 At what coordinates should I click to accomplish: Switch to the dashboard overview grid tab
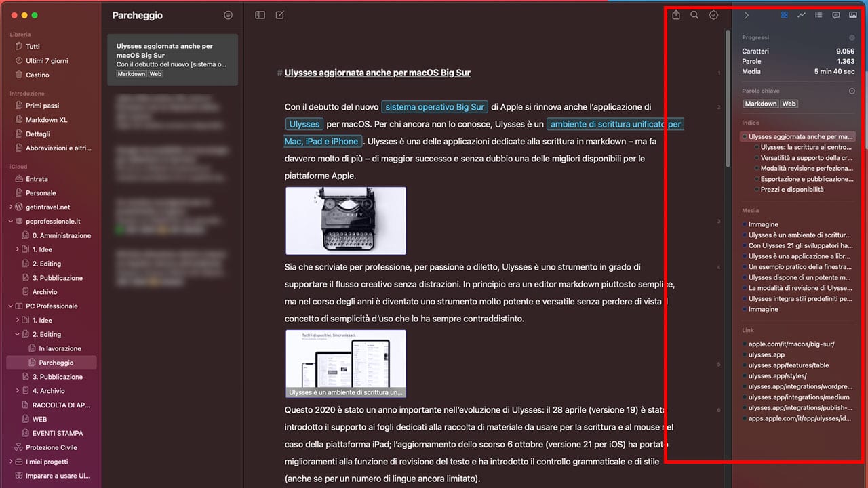(x=784, y=15)
